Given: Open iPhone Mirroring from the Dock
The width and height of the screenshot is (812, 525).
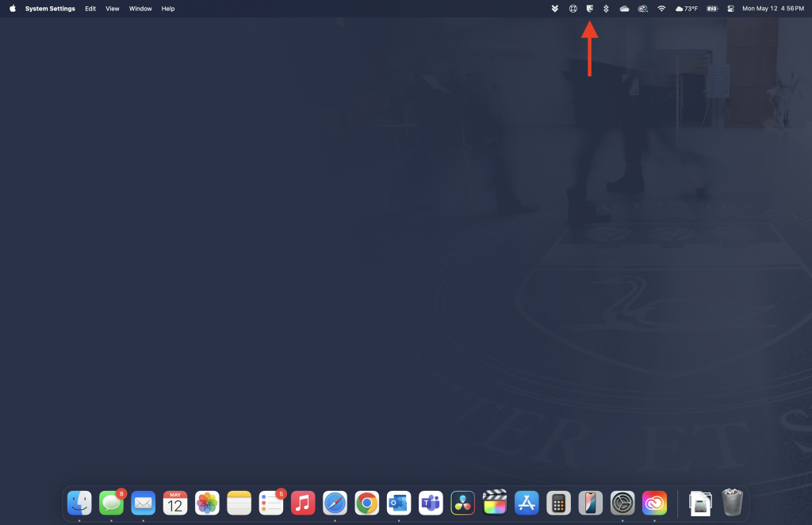Looking at the screenshot, I should pos(590,503).
